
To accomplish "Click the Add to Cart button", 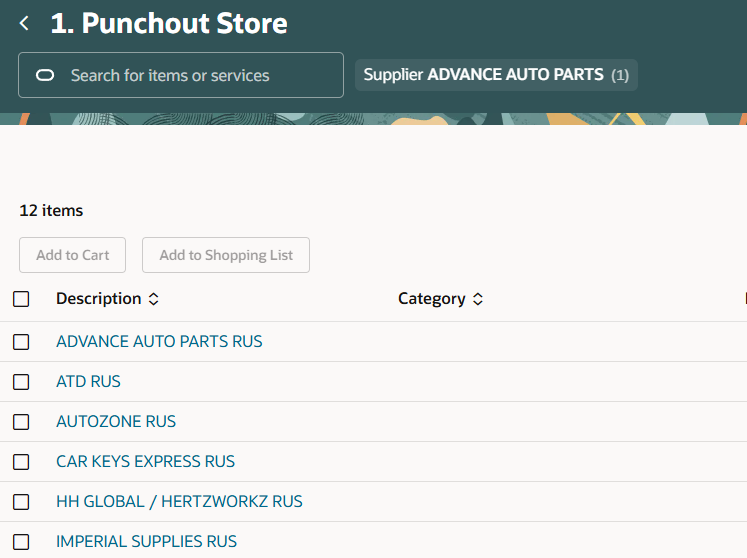I will [x=72, y=255].
